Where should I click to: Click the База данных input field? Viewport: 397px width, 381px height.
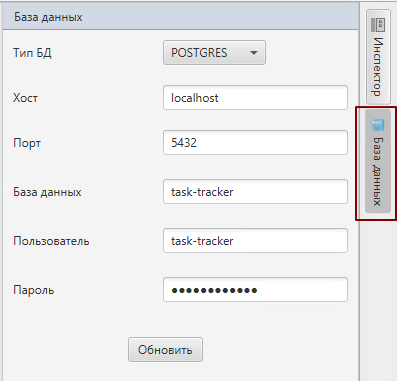point(255,192)
